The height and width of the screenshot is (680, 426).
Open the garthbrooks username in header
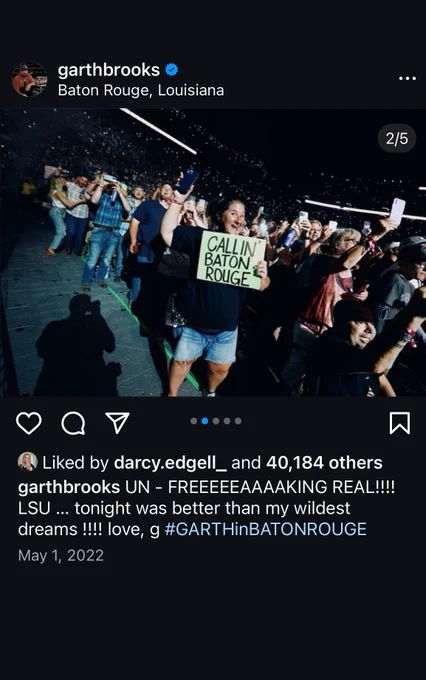click(109, 70)
